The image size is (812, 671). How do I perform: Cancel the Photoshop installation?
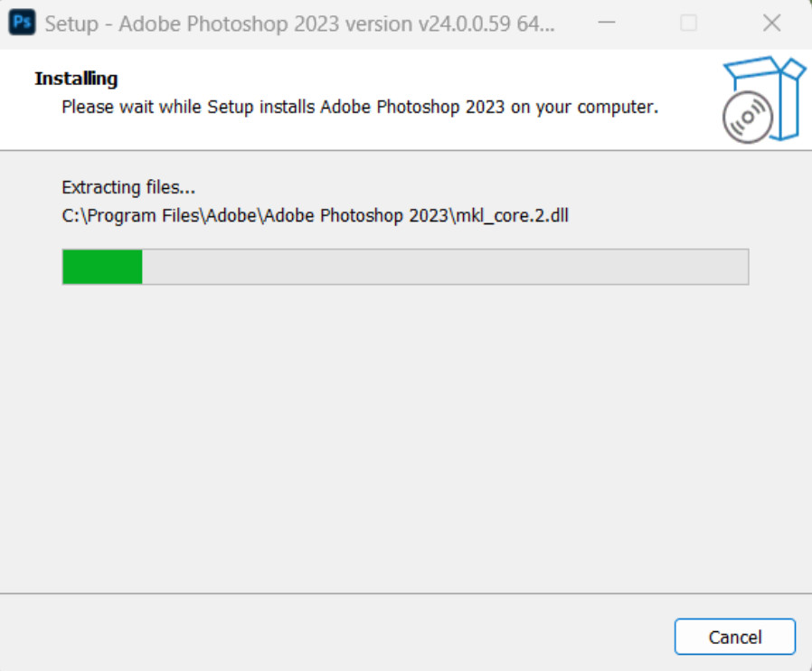(x=735, y=637)
